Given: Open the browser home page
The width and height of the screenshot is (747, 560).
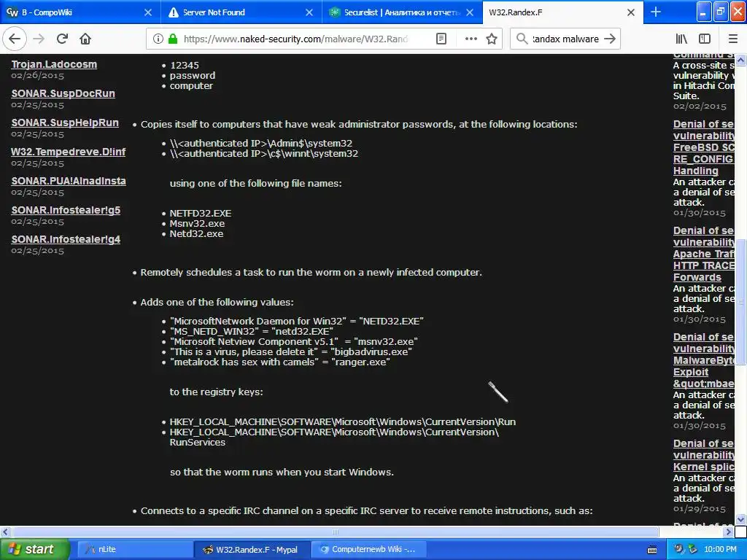Looking at the screenshot, I should click(x=85, y=39).
